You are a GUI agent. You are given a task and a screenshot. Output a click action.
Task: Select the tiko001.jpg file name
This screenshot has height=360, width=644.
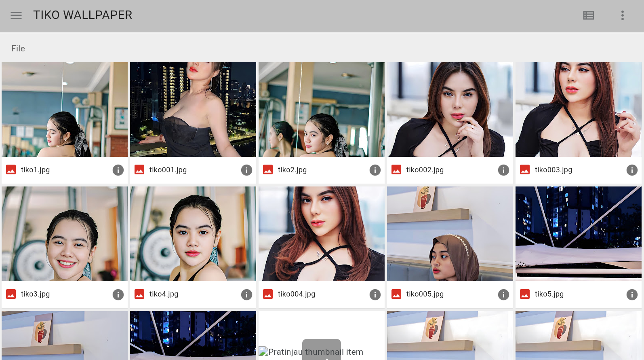pyautogui.click(x=168, y=170)
